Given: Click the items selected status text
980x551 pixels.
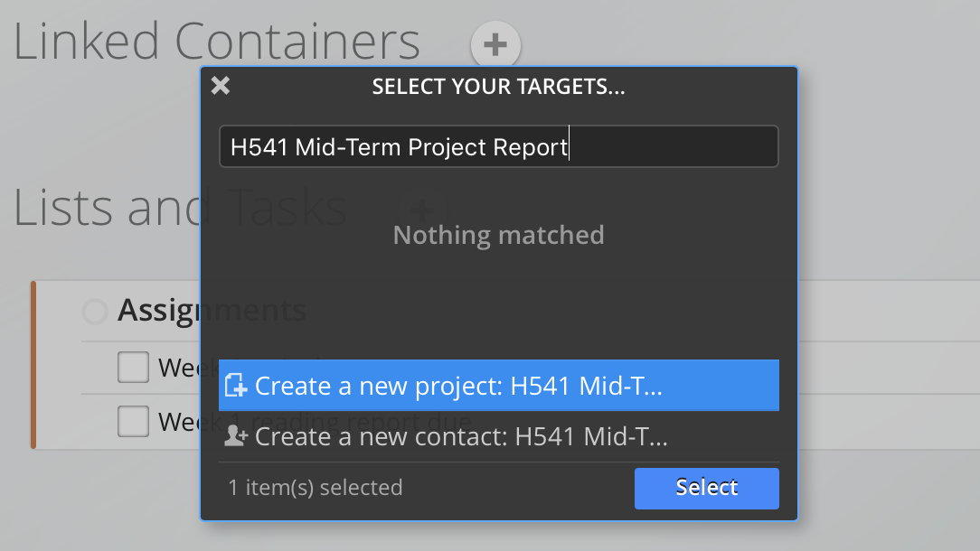Looking at the screenshot, I should point(315,487).
